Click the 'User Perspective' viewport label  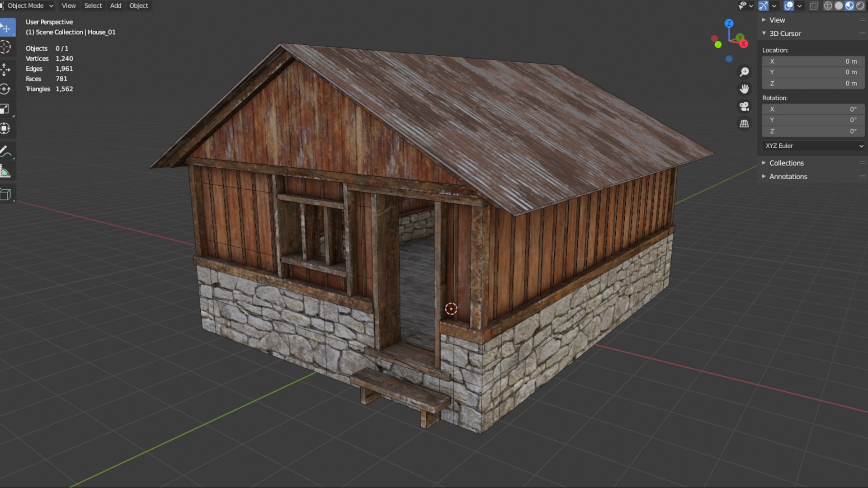[49, 22]
